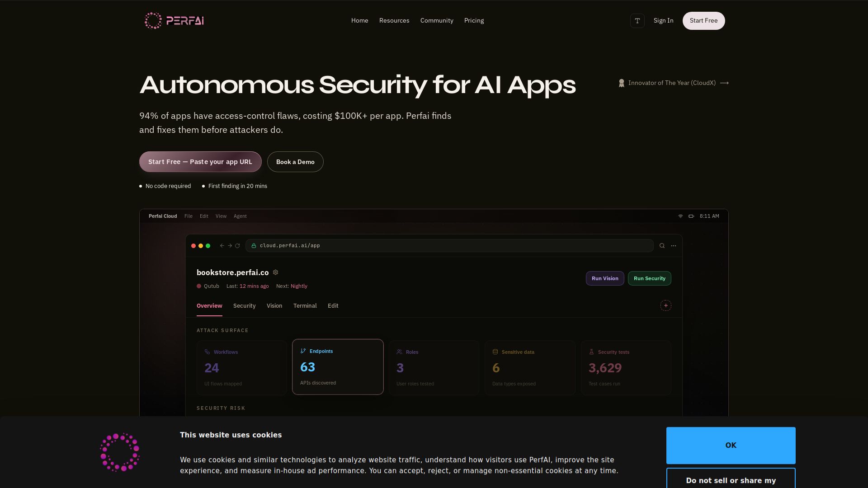This screenshot has width=868, height=488.
Task: Open the Home nav link
Action: pos(360,21)
